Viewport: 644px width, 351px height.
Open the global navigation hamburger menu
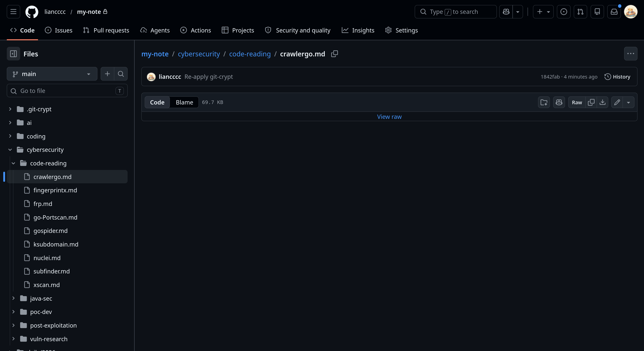[x=13, y=12]
